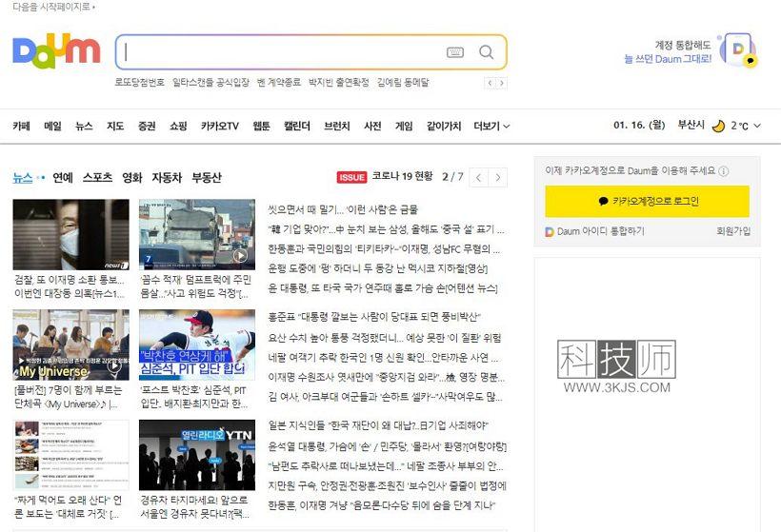Viewport: 781px width, 532px height.
Task: Go to previous issue with left arrow
Action: click(479, 178)
